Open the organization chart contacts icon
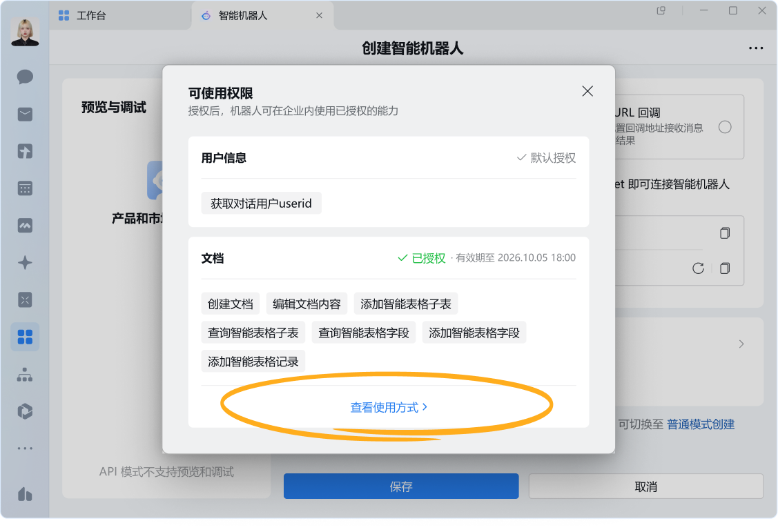 25,375
